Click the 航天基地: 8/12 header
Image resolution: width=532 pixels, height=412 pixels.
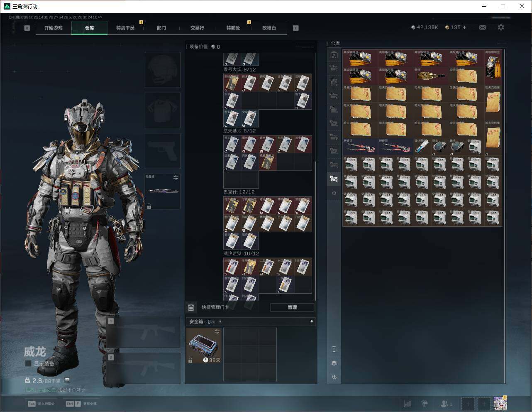[239, 131]
